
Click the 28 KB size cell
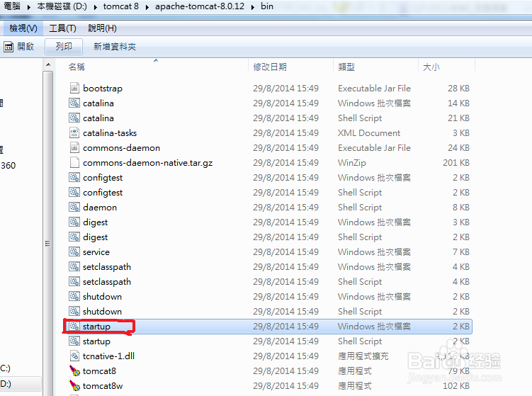tap(458, 89)
